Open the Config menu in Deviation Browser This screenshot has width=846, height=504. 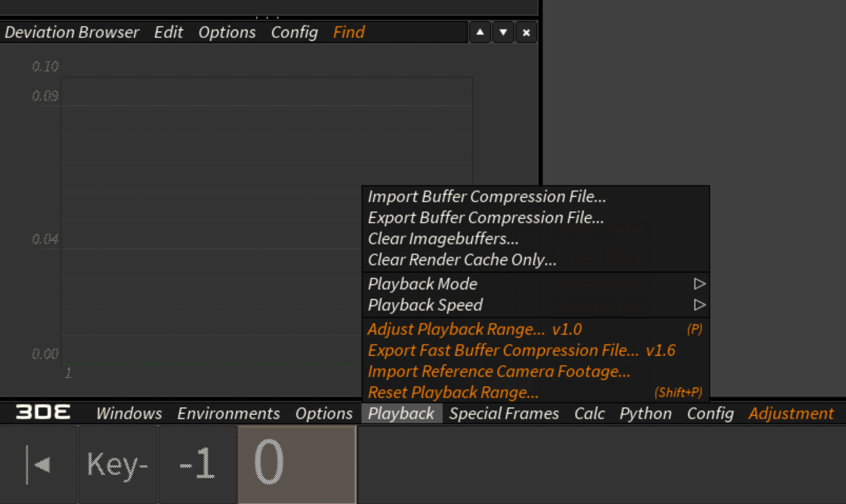(294, 32)
